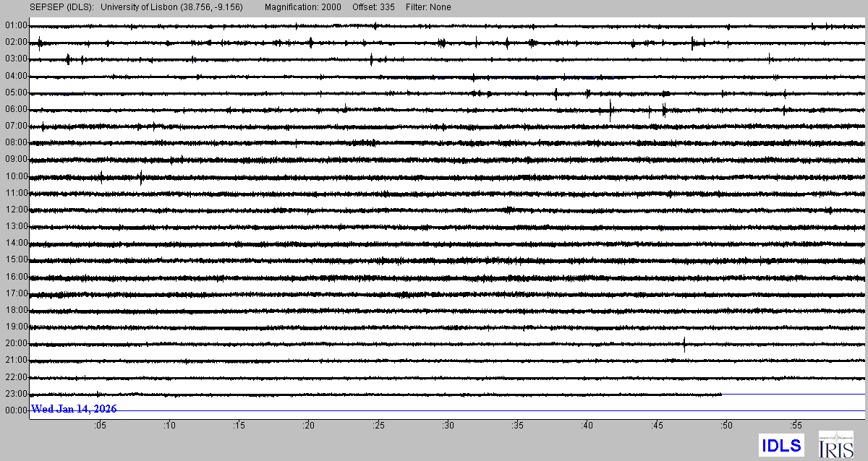Click the :05 minute axis tick label

click(99, 426)
